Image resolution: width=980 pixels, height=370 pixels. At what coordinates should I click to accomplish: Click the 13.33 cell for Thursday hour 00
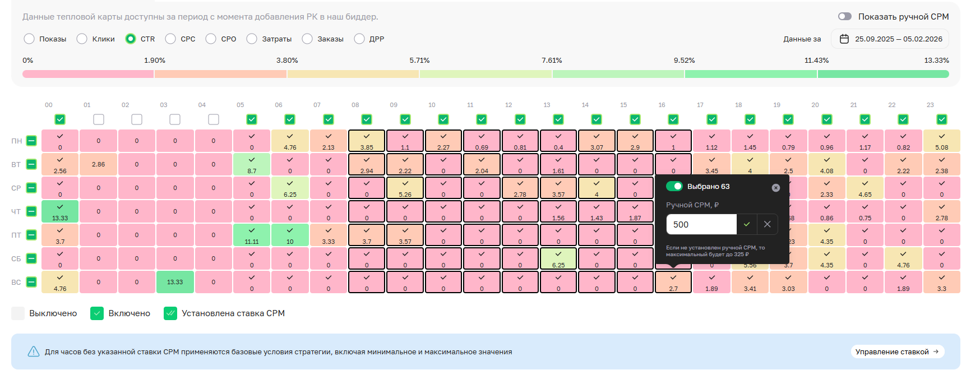(x=60, y=211)
